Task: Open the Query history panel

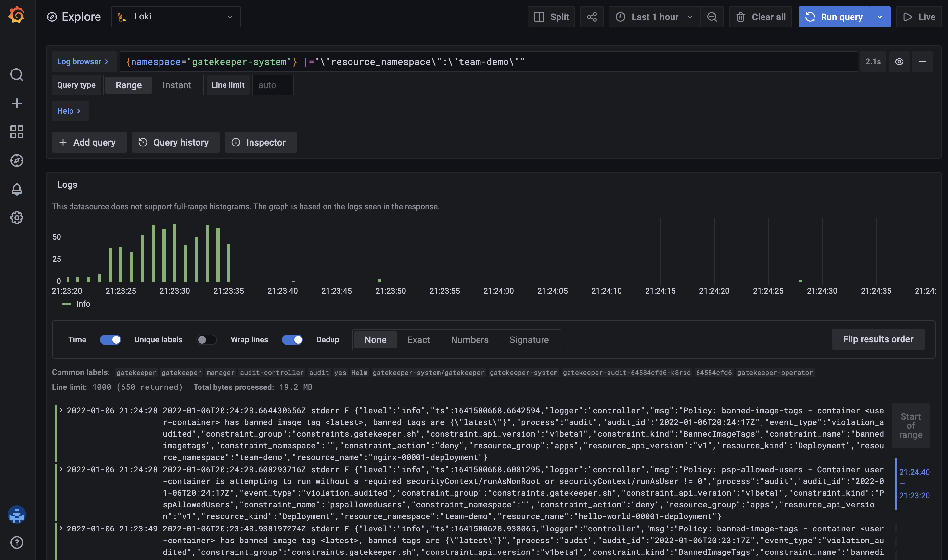Action: pyautogui.click(x=175, y=142)
